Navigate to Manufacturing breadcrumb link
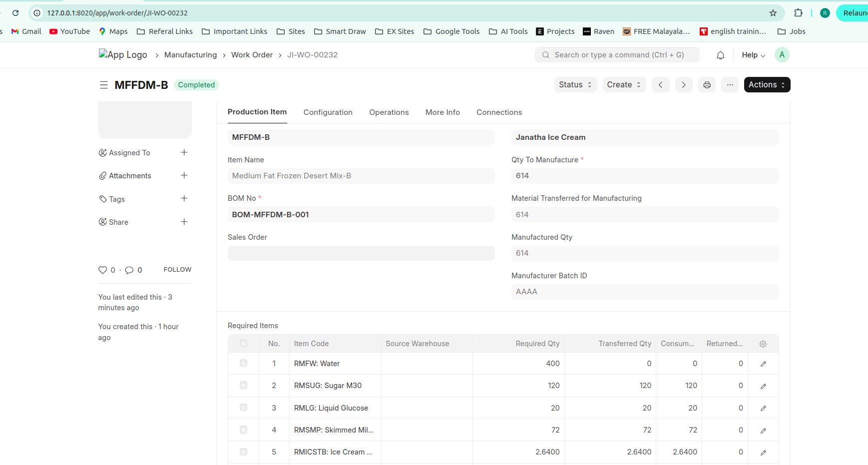This screenshot has height=465, width=868. tap(190, 55)
